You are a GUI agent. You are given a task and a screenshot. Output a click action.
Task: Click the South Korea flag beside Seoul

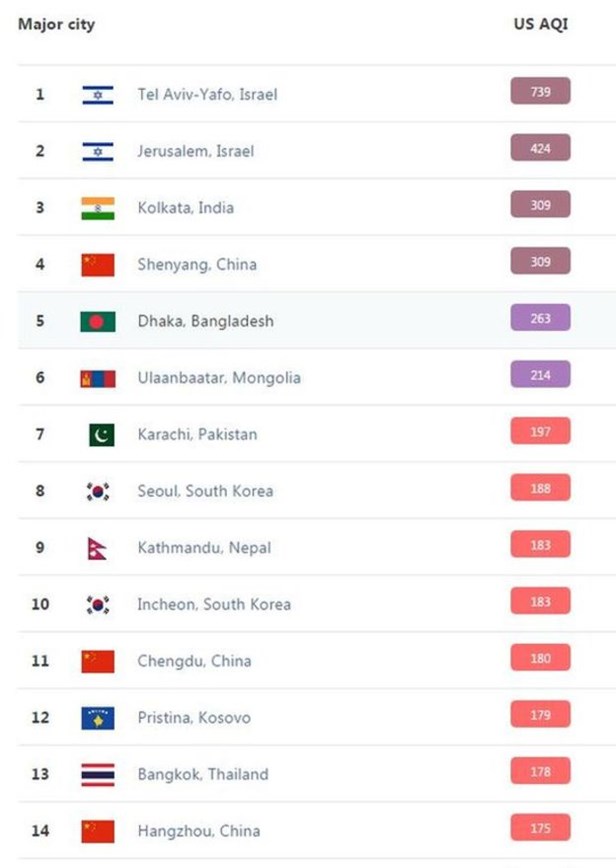tap(98, 491)
